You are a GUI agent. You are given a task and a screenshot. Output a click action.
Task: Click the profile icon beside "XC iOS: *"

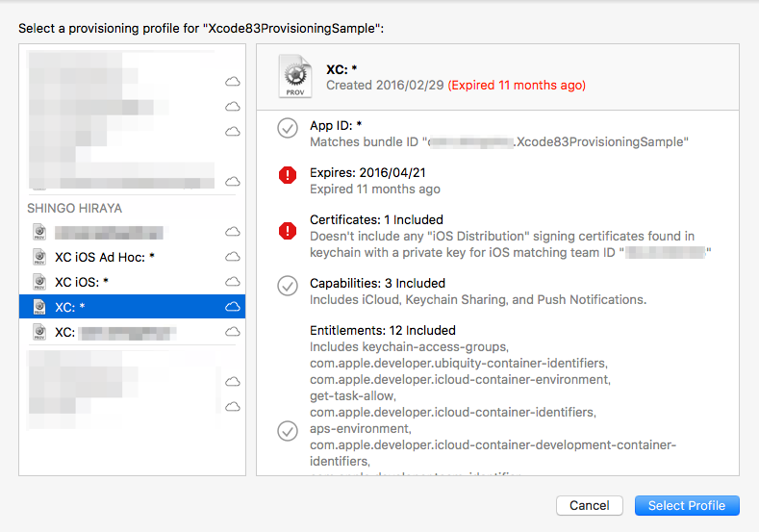pos(39,282)
